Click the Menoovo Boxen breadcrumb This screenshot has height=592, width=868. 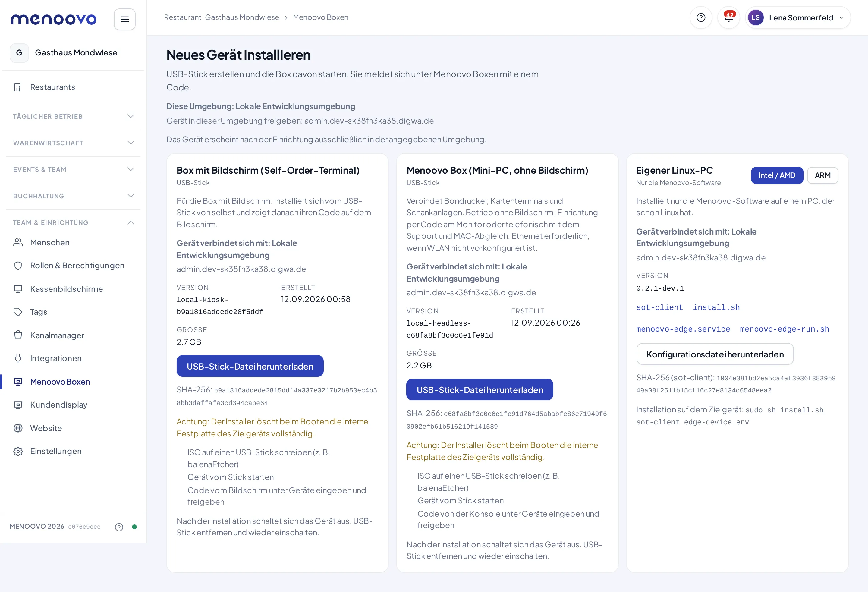320,17
